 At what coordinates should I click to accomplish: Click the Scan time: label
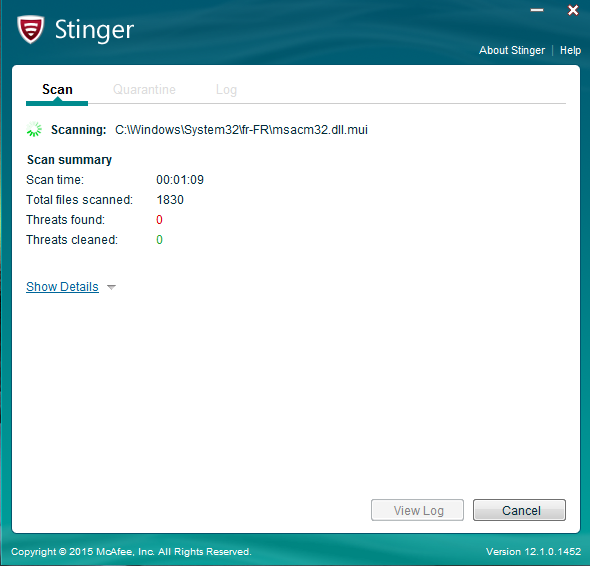pos(55,180)
